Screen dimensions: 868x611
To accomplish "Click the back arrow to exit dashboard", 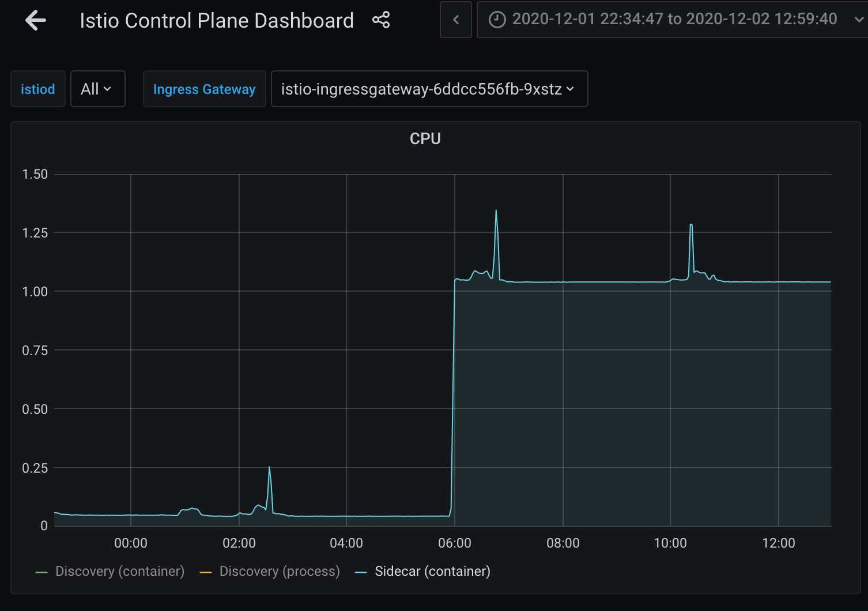I will pos(36,20).
